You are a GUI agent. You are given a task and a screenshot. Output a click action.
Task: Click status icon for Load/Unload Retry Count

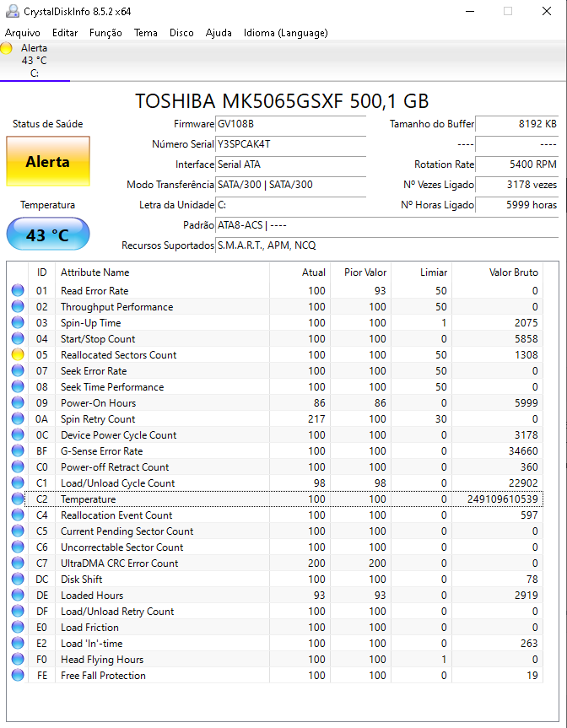18,611
